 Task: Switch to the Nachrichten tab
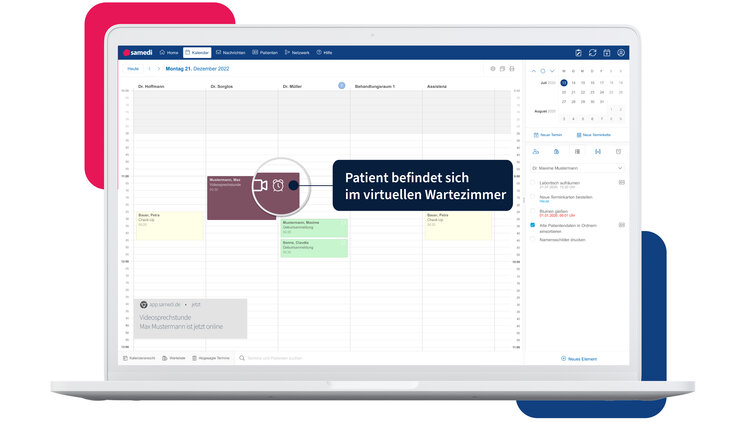coord(230,52)
